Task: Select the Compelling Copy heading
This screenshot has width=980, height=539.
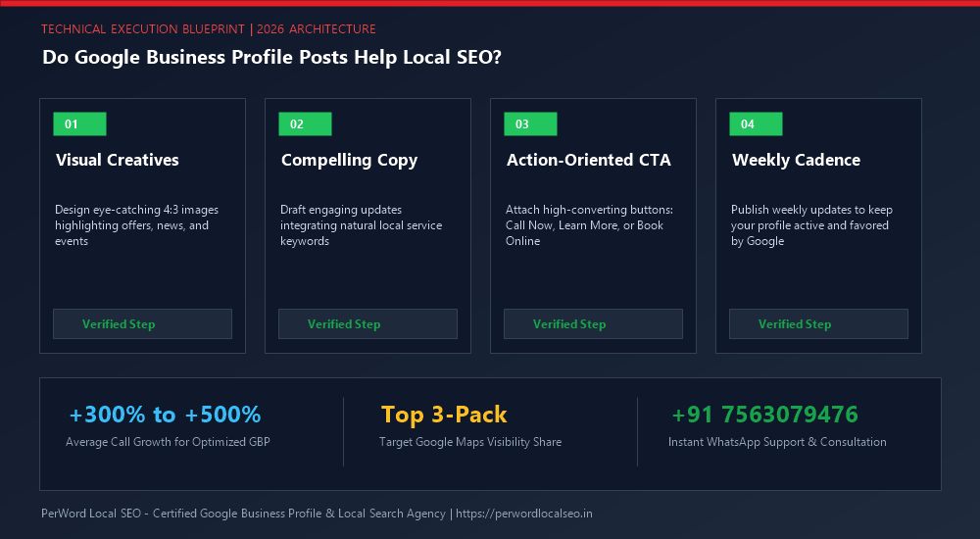Action: (x=350, y=161)
